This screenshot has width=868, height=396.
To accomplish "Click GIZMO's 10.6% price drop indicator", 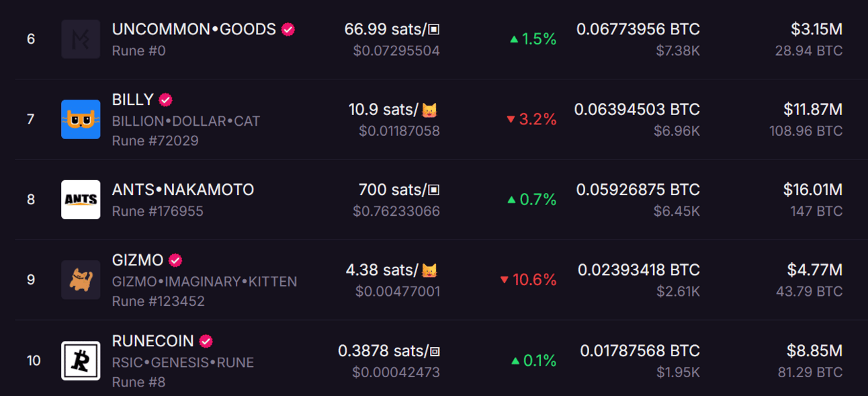I will pyautogui.click(x=528, y=280).
